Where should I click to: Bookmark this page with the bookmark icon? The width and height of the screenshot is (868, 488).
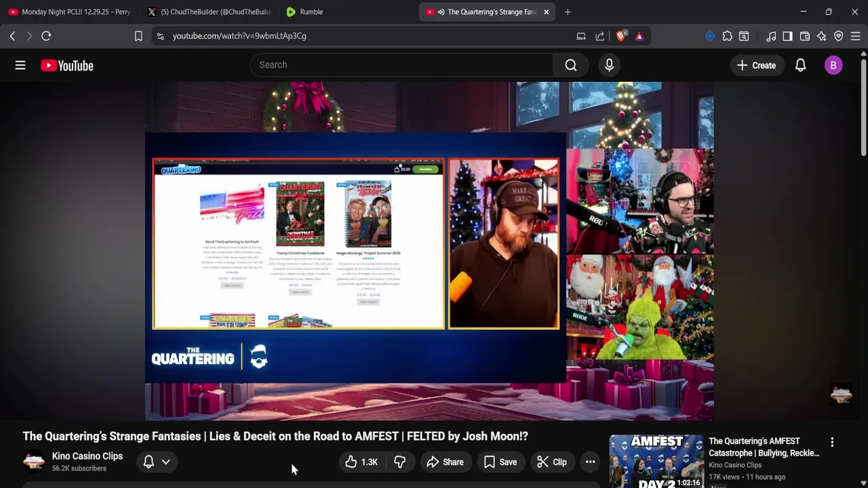click(138, 36)
